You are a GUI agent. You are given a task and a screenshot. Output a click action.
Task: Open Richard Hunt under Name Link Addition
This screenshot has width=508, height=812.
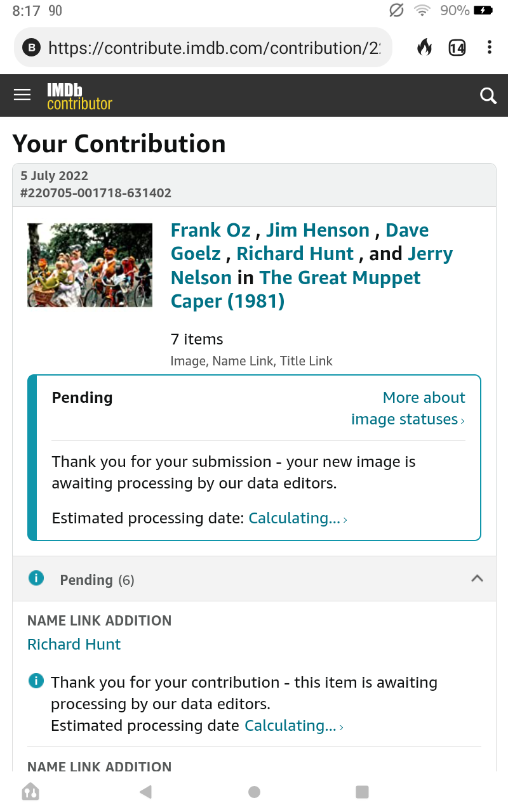click(74, 645)
